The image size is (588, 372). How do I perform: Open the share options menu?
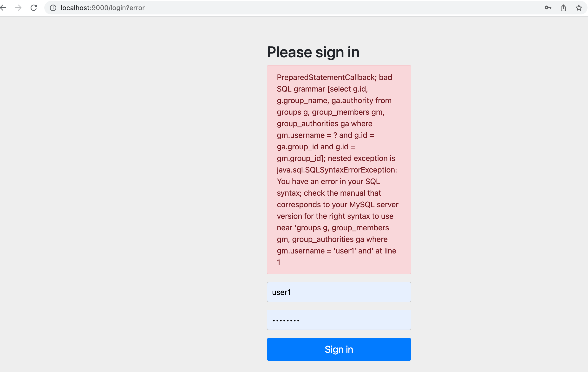coord(564,8)
